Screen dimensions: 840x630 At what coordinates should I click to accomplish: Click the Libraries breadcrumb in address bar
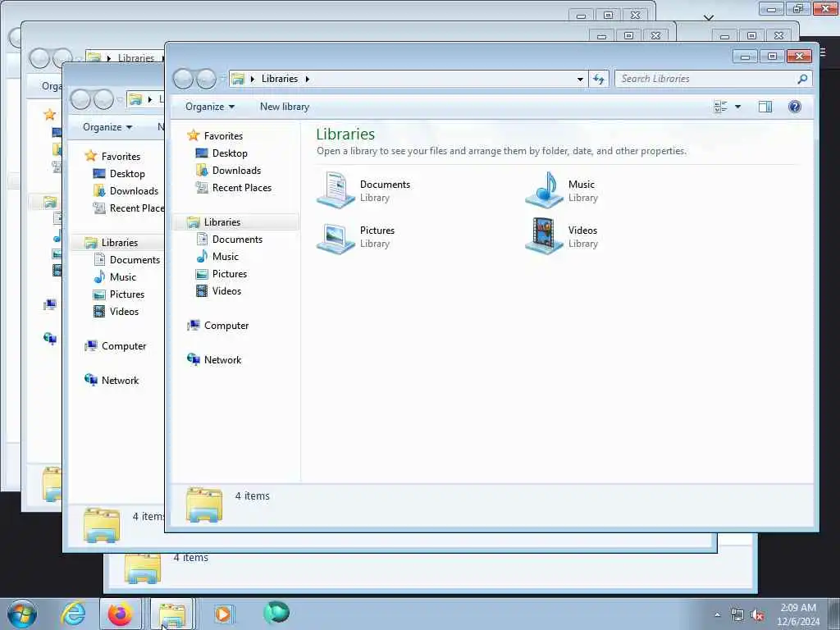point(280,79)
